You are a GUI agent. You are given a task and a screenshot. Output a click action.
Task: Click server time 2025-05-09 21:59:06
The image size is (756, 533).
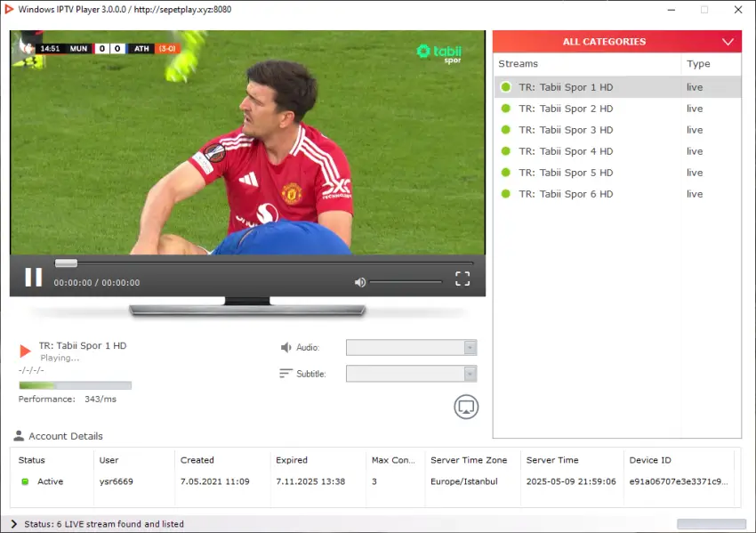point(571,481)
